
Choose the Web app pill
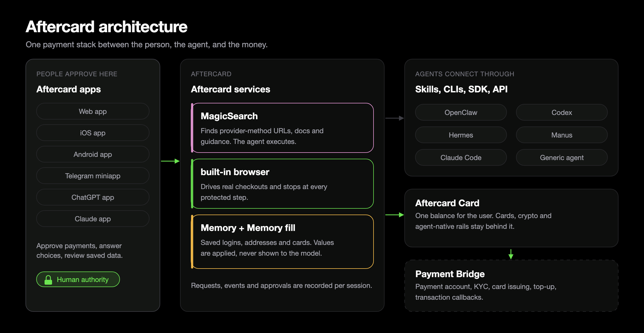click(x=93, y=111)
